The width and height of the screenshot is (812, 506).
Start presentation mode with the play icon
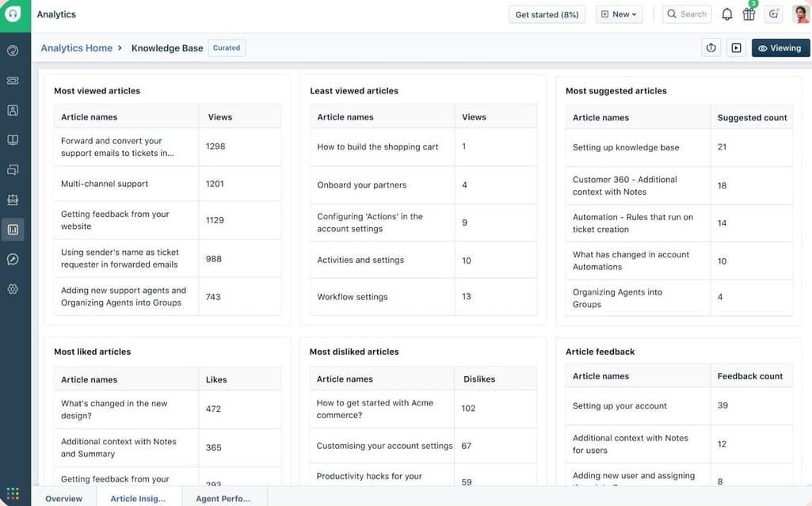pos(735,48)
